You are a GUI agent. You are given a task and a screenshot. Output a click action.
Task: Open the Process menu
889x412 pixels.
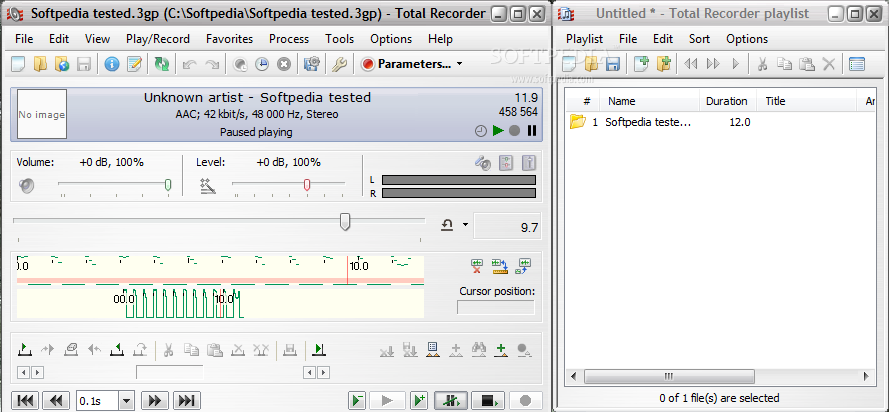[289, 39]
